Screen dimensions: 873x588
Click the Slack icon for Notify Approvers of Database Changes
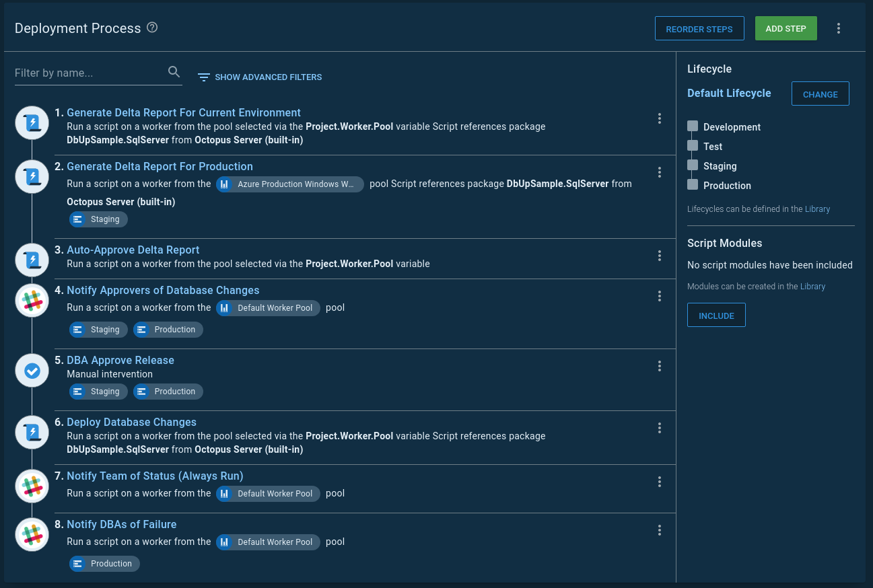[32, 300]
